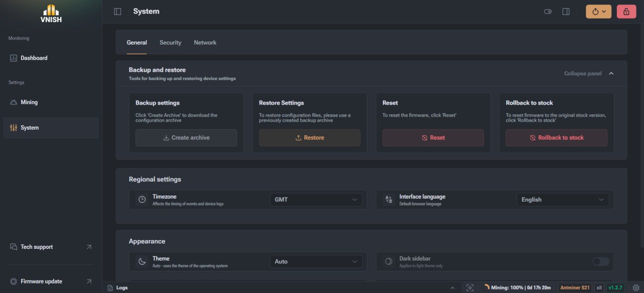
Task: Click the Backup and restore heading
Action: coord(157,70)
